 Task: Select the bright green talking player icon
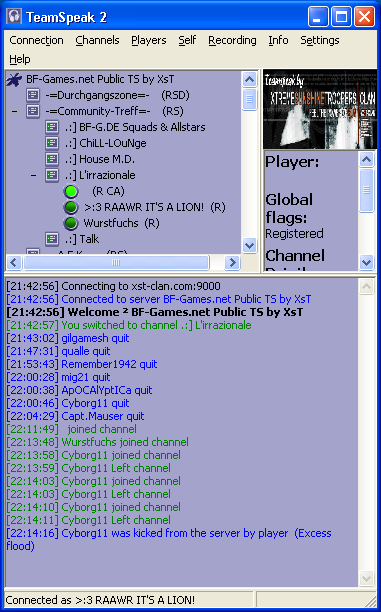click(71, 191)
